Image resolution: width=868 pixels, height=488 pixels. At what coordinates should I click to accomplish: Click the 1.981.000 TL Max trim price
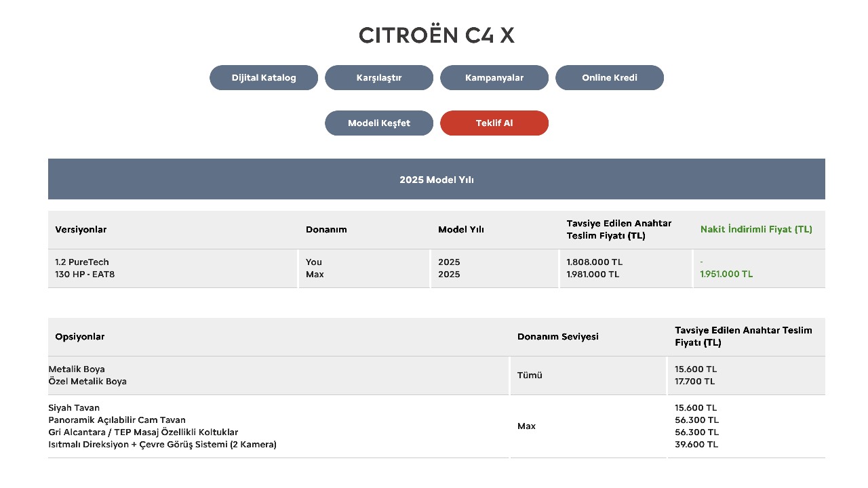[x=593, y=274]
